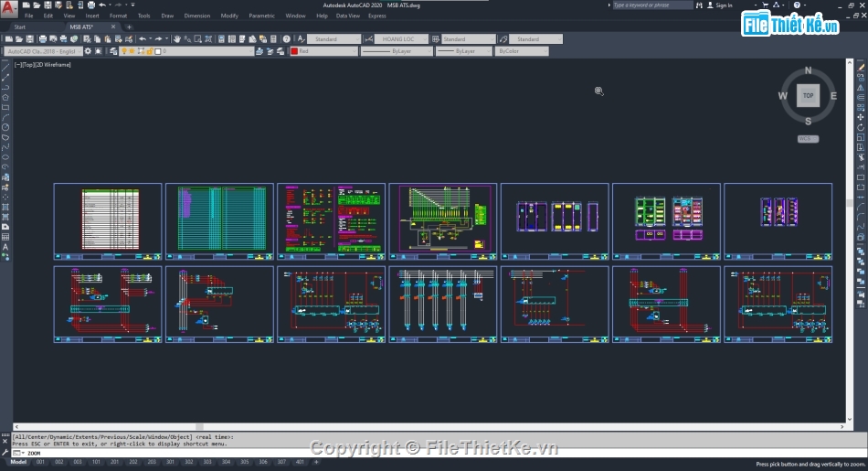Screen dimensions: 868x471
Task: Open the Help question mark in standard toolbar
Action: click(286, 38)
